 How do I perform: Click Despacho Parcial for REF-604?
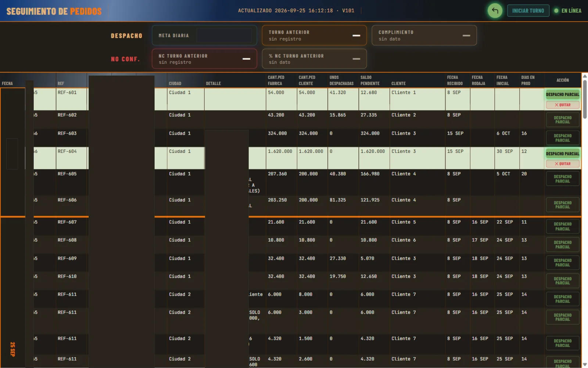562,154
